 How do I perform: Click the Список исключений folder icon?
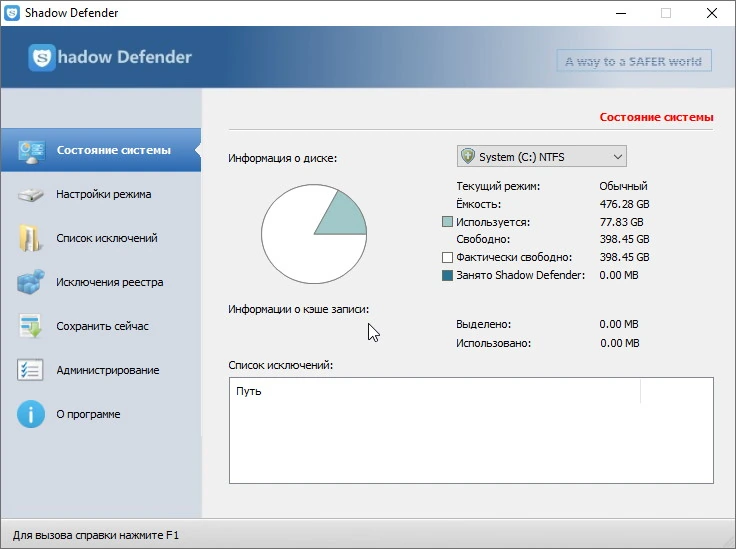coord(30,238)
